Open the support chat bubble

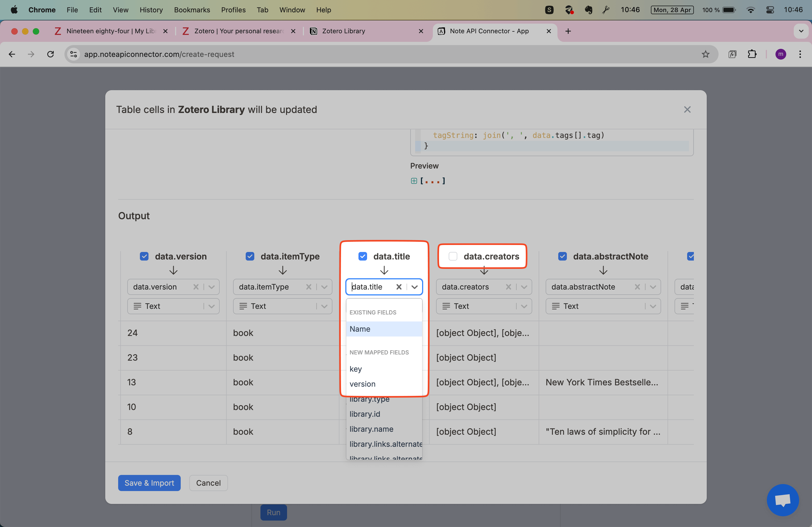coord(783,500)
